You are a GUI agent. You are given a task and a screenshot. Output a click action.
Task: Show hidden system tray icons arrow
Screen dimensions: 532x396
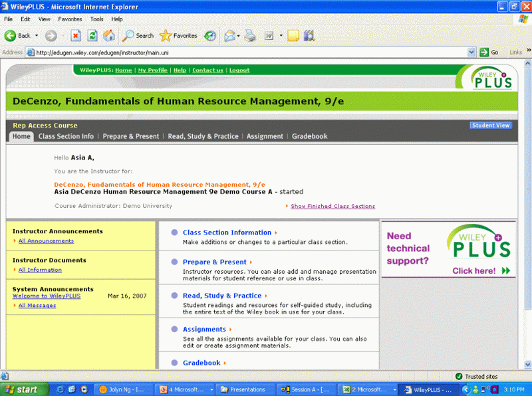465,389
